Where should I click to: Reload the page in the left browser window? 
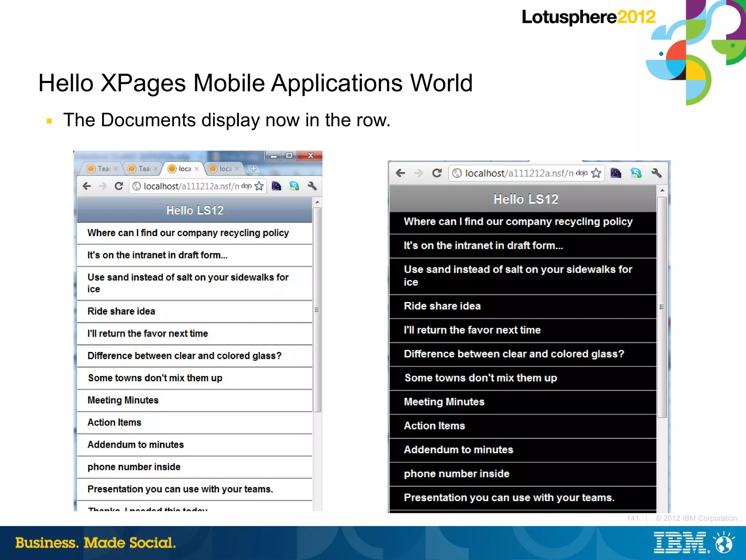[x=119, y=186]
